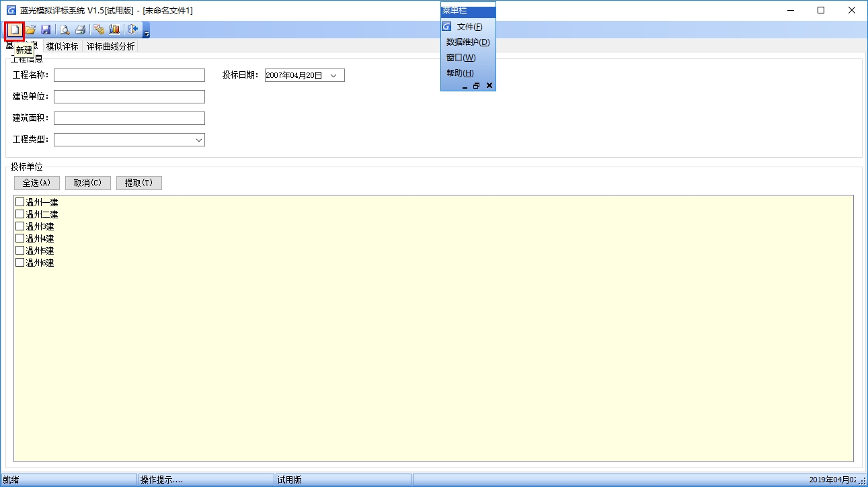
Task: Click the 试用版 status bar entry
Action: click(290, 480)
